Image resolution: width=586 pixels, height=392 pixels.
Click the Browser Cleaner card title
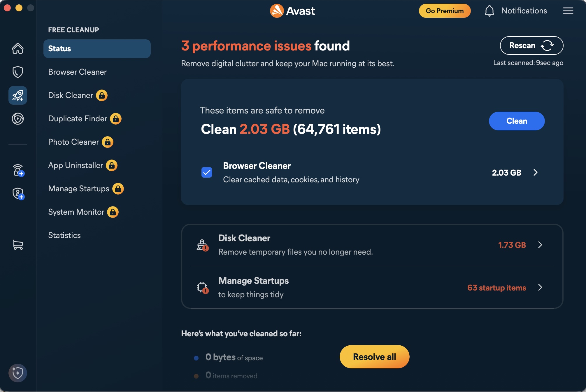pyautogui.click(x=257, y=166)
